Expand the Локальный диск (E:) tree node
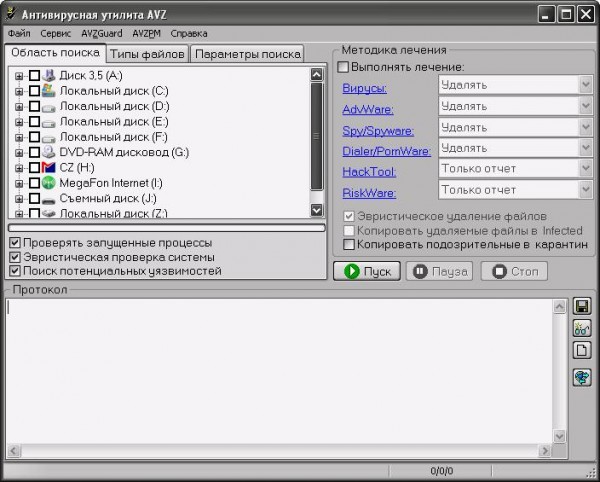 [19, 122]
